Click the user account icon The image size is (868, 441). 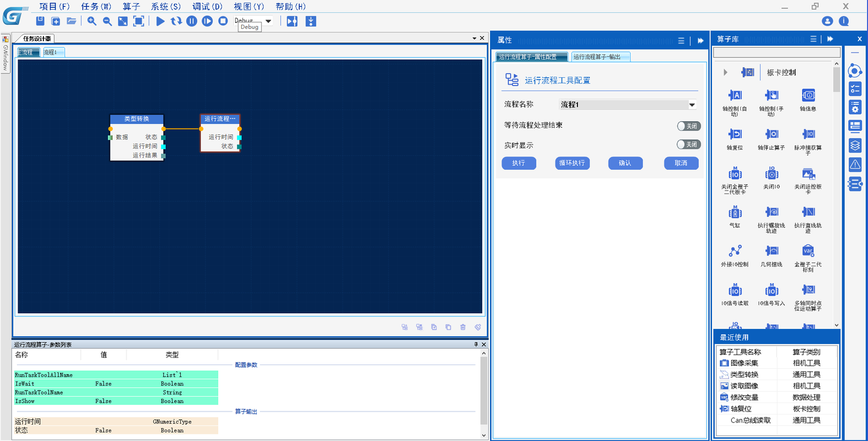[827, 21]
